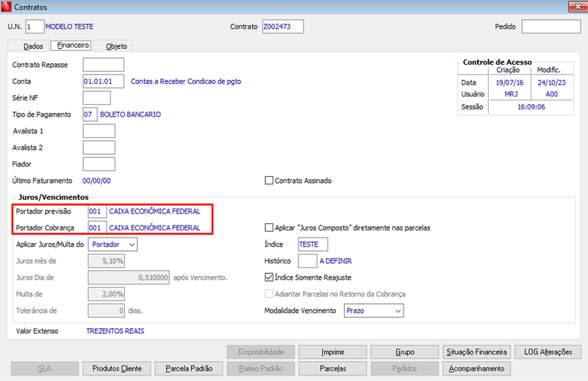The image size is (588, 381).
Task: Click A DEFINIR historic text
Action: (x=336, y=261)
